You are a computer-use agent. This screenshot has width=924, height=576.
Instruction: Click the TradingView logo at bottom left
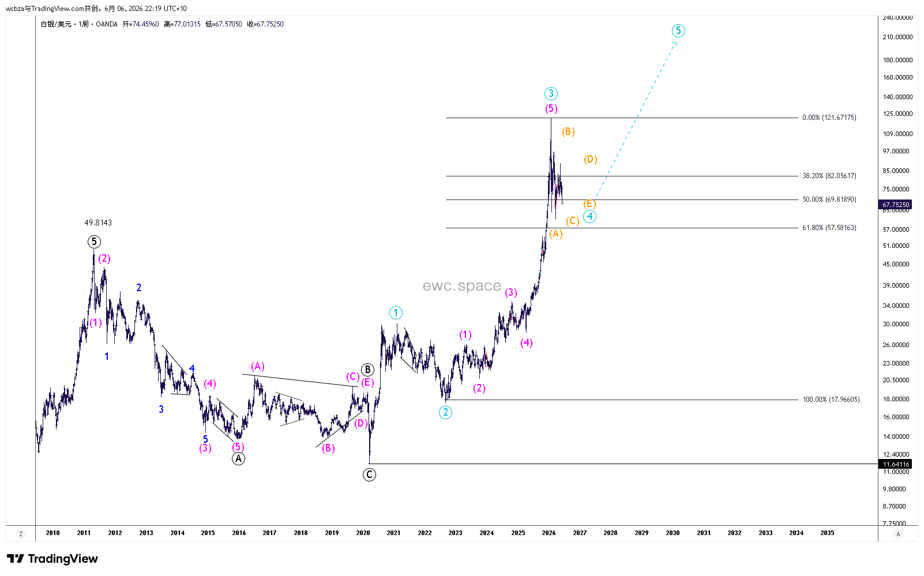52,559
